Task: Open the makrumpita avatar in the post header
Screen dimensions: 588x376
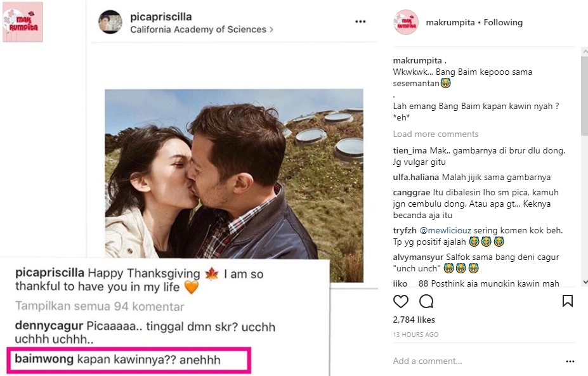Action: (x=406, y=22)
